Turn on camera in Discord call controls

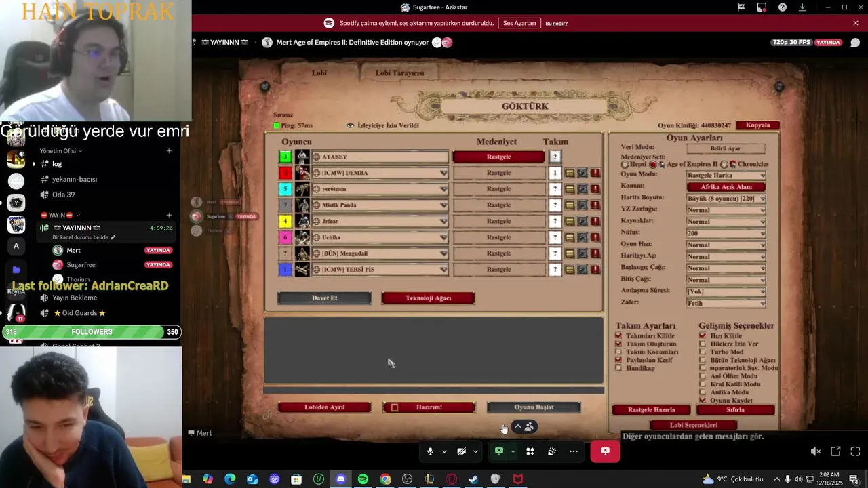461,451
